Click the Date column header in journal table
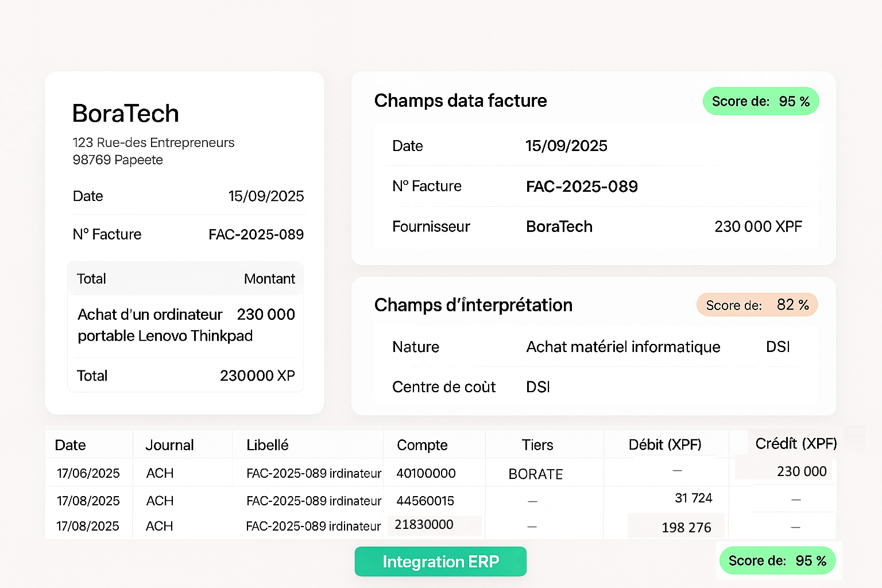This screenshot has width=882, height=588. coord(70,445)
